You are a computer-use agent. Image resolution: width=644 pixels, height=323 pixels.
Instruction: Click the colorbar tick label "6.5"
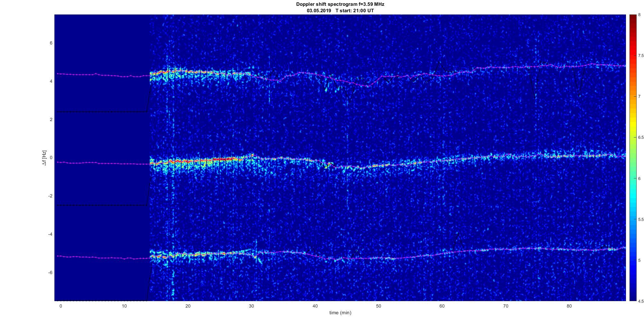pos(641,138)
